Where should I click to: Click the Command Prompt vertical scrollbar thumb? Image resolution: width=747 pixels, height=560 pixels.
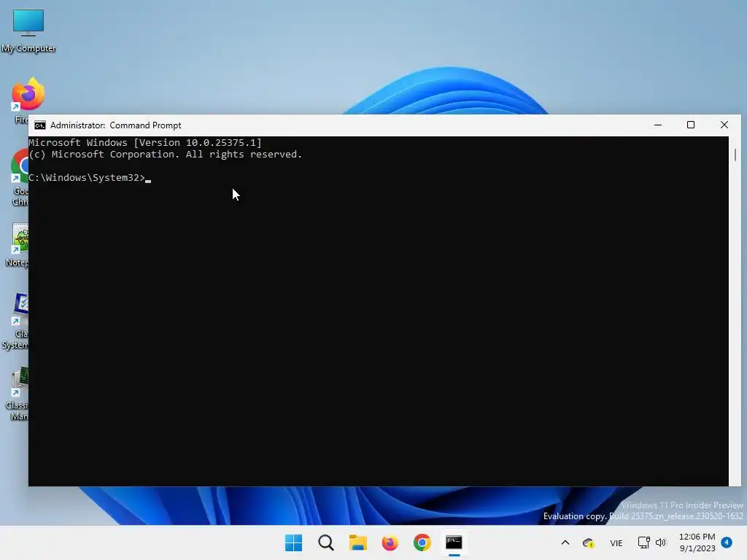(735, 155)
